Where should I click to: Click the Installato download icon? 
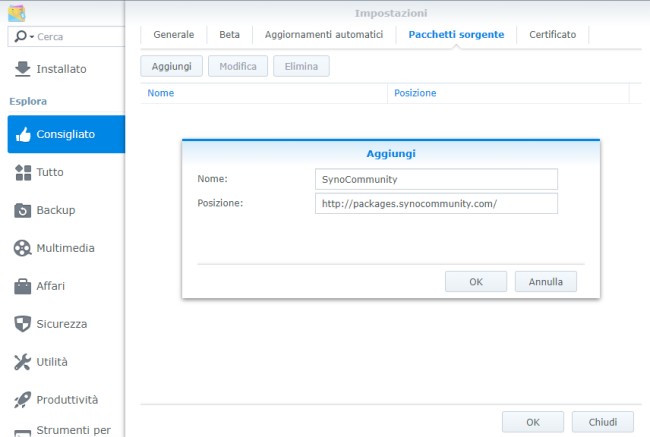[x=22, y=69]
